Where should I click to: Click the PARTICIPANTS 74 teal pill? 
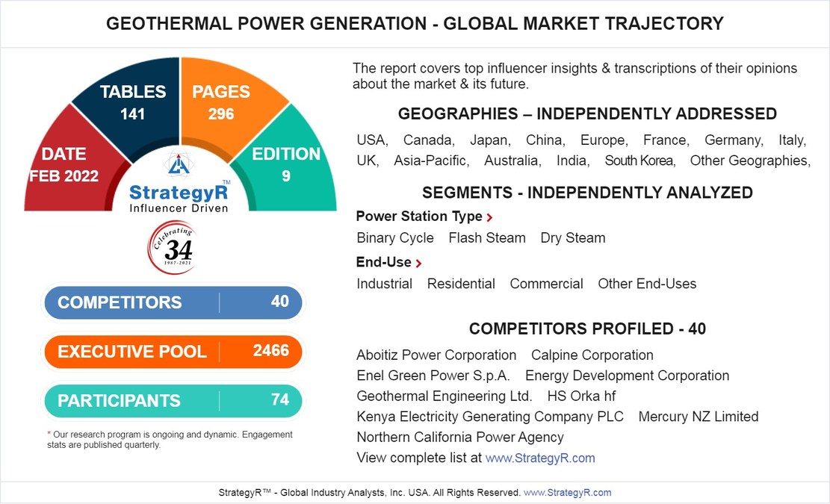[173, 401]
